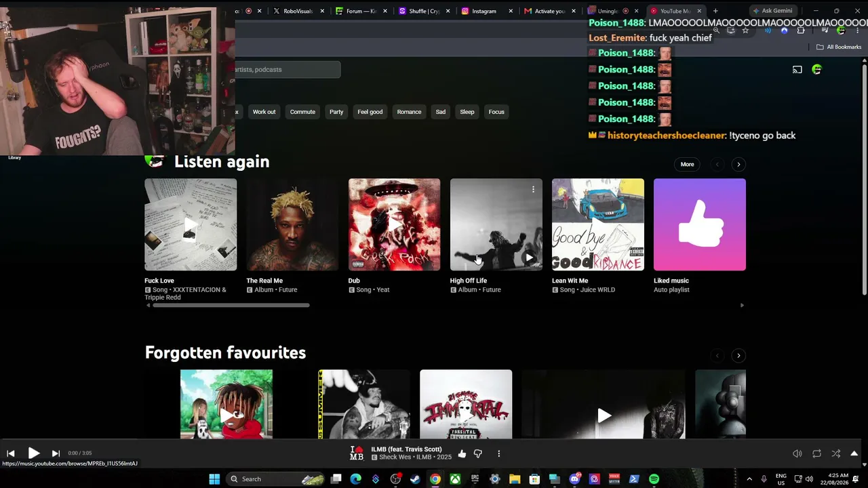This screenshot has height=488, width=868.
Task: Skip to the previous track
Action: (11, 453)
